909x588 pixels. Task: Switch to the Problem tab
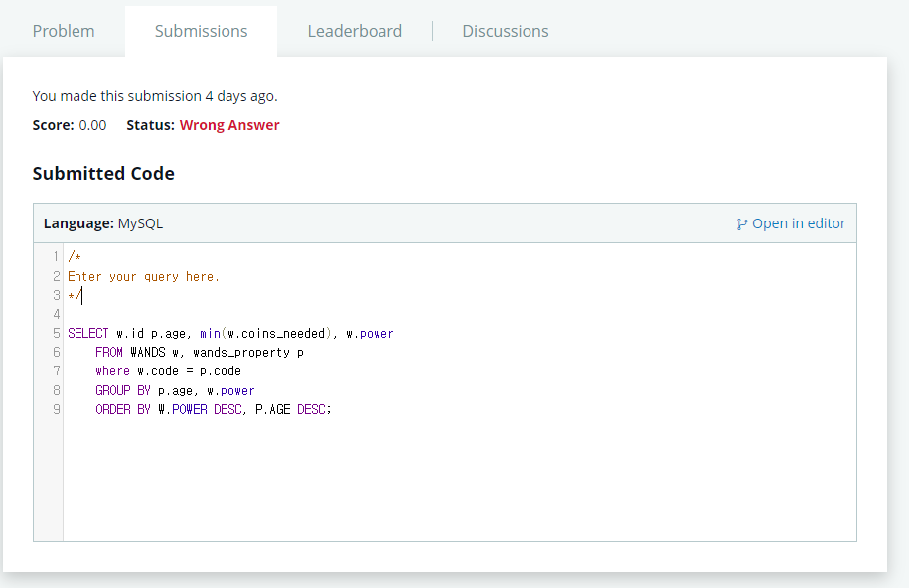(x=64, y=31)
